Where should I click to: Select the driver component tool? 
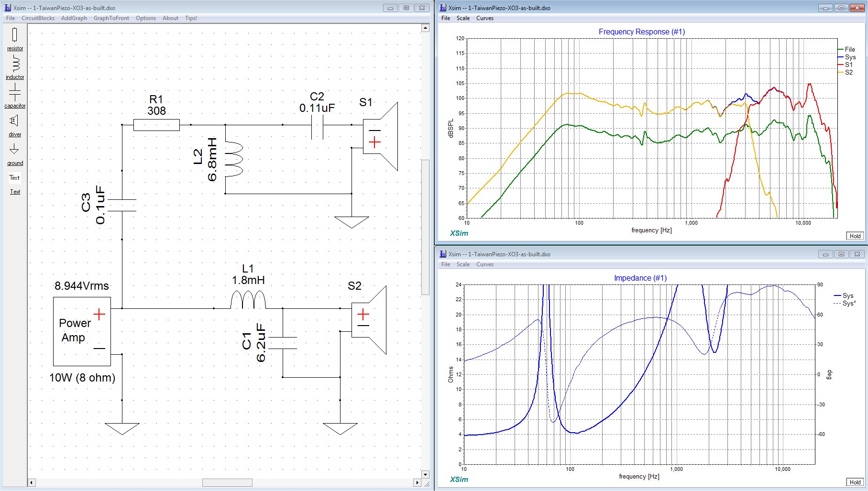pos(14,125)
